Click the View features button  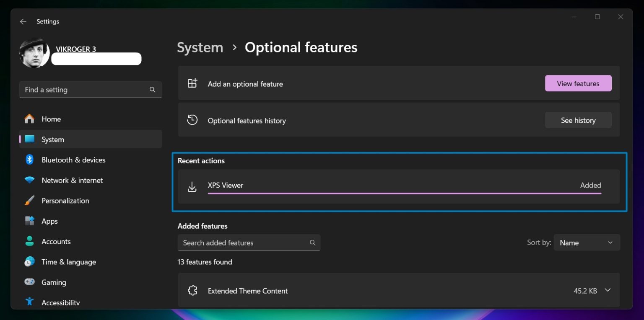click(578, 83)
